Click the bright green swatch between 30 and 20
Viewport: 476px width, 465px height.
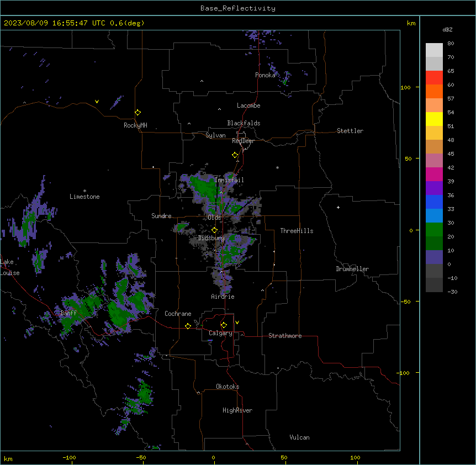(x=434, y=230)
